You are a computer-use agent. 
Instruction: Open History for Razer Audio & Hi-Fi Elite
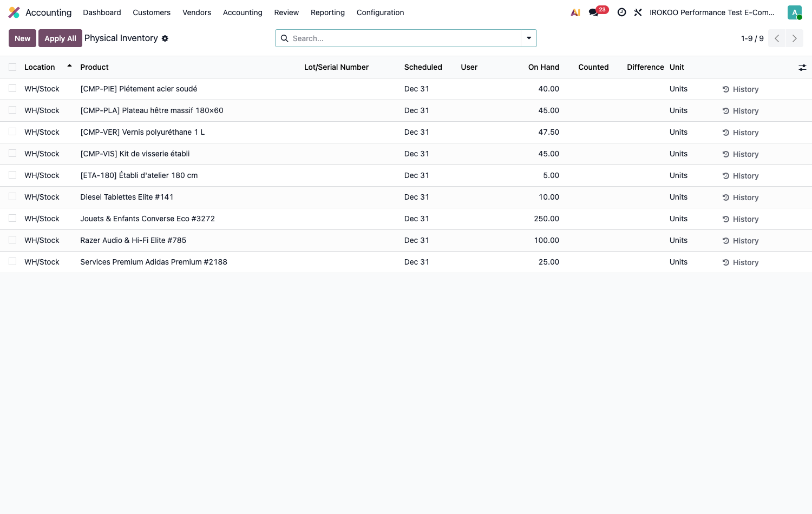pyautogui.click(x=740, y=241)
